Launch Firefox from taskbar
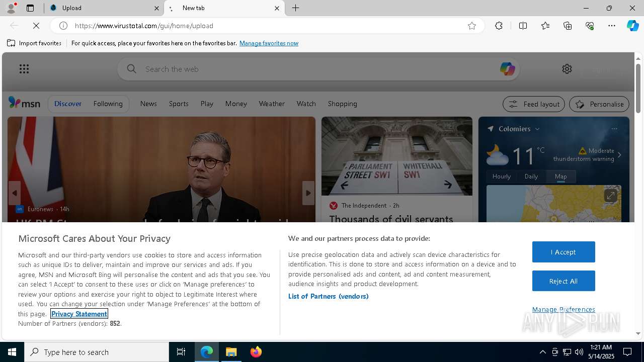This screenshot has height=362, width=644. pos(256,352)
